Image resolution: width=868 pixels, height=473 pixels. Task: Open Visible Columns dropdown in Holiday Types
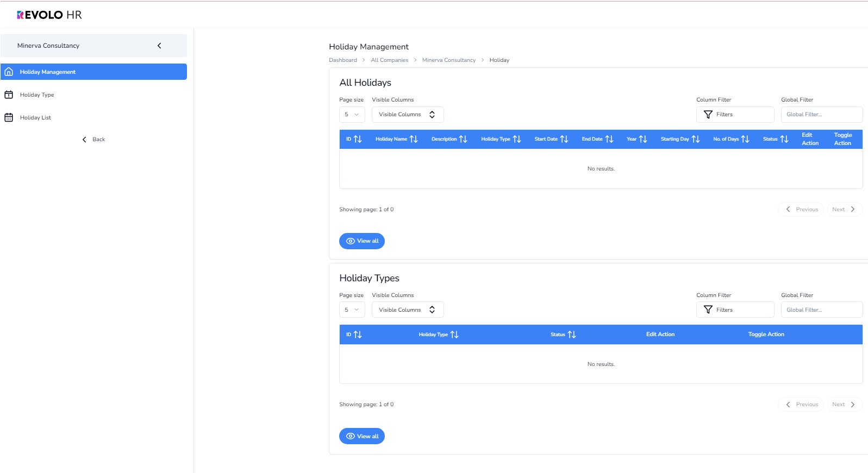(408, 310)
